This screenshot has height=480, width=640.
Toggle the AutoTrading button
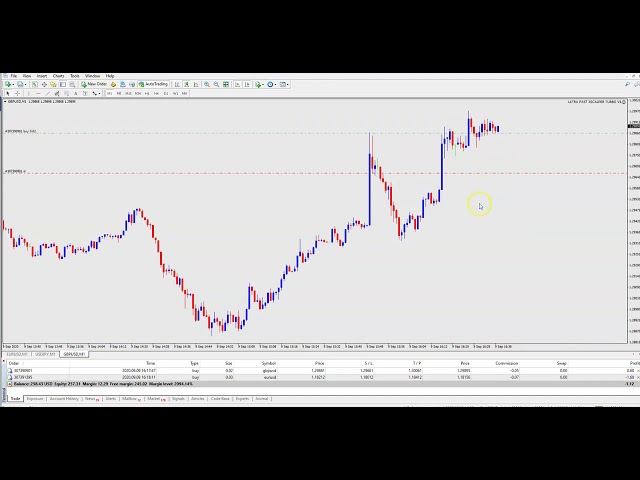coord(154,84)
